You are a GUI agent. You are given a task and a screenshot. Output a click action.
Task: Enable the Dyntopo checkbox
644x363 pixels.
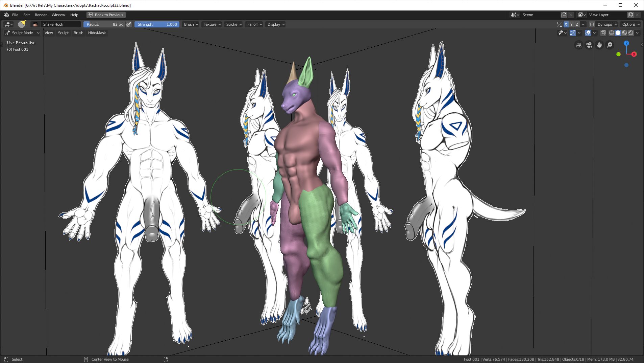pos(592,24)
